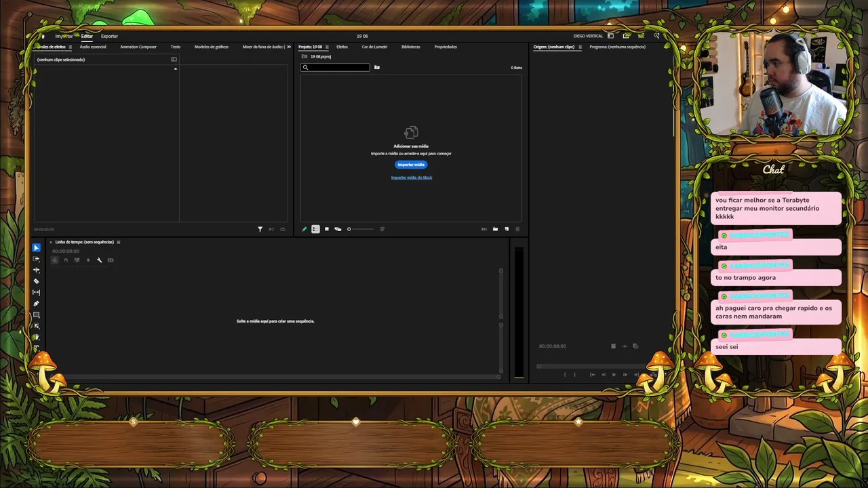The height and width of the screenshot is (488, 868).
Task: Create new search bin from query
Action: point(377,67)
